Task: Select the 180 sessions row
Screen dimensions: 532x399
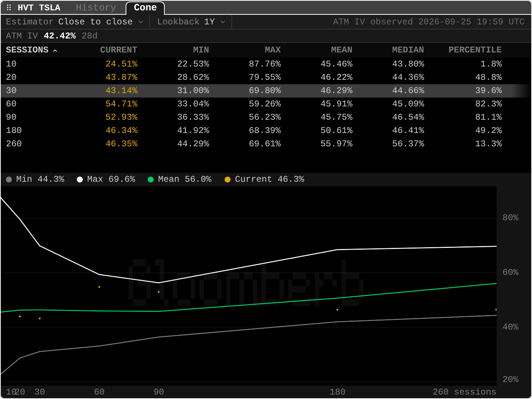Action: pos(266,130)
